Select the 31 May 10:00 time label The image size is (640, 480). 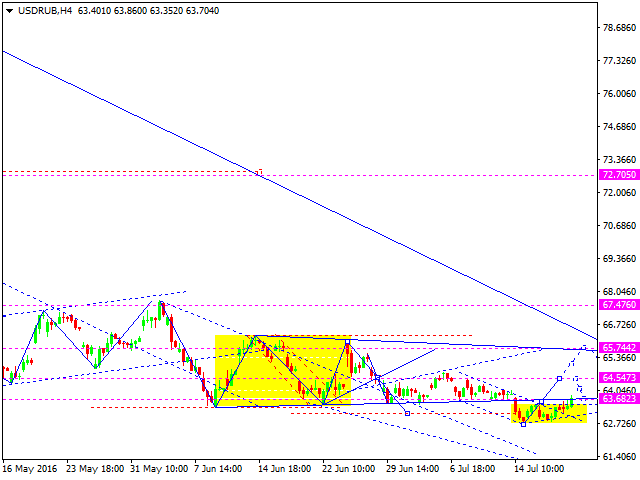[159, 469]
